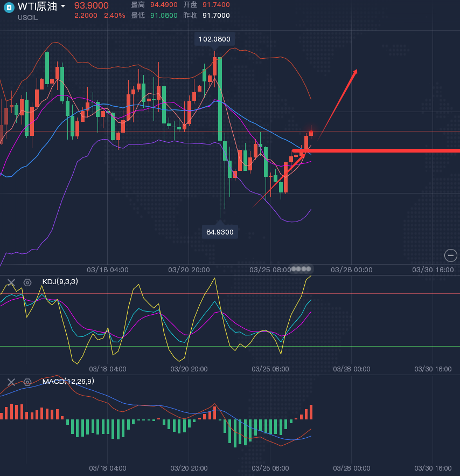This screenshot has height=476, width=460.
Task: Click 03/28 00:00 on main time axis
Action: pyautogui.click(x=351, y=269)
